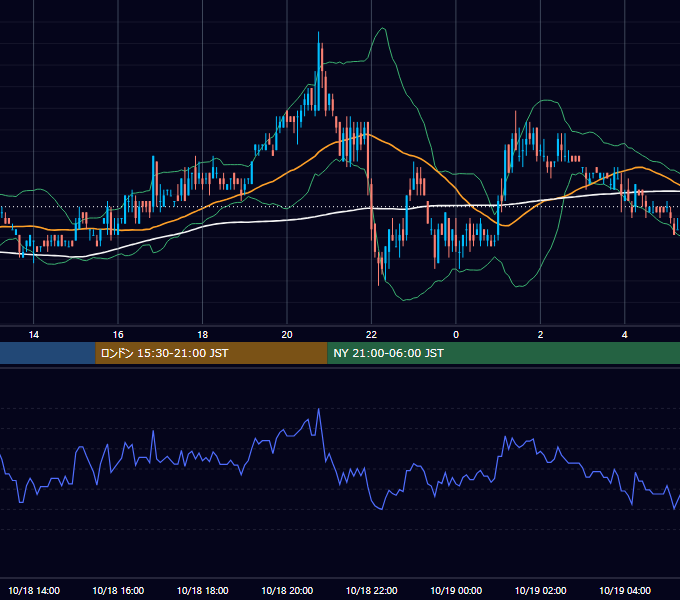Screen dimensions: 680x600
Task: Click the '18' hour axis label
Action: click(203, 334)
